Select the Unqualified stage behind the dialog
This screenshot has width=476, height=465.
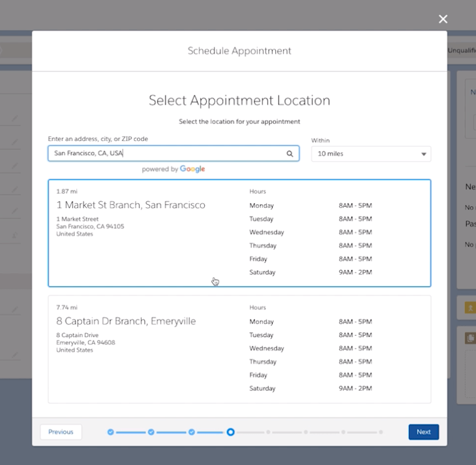[x=461, y=50]
